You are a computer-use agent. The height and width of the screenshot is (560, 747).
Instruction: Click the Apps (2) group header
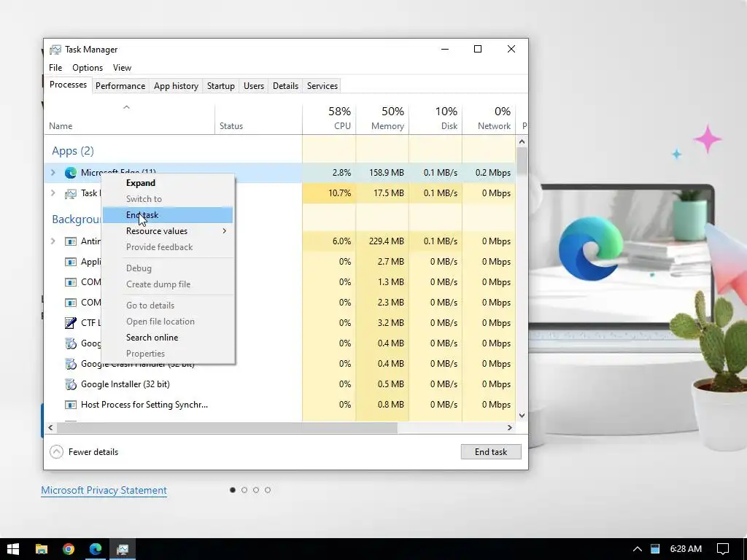tap(73, 151)
